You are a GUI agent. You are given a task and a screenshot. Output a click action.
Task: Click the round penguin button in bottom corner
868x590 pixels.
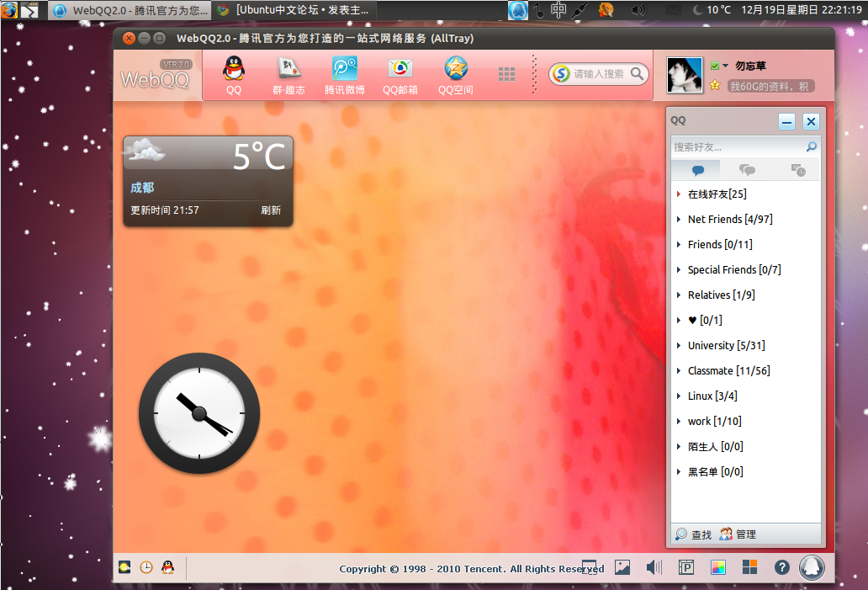coord(812,568)
